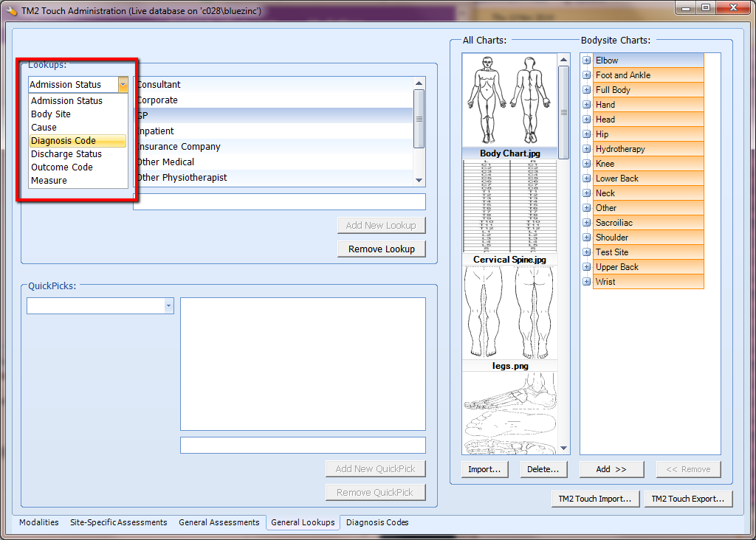Select the Knee bodysite item
The height and width of the screenshot is (540, 756).
648,164
